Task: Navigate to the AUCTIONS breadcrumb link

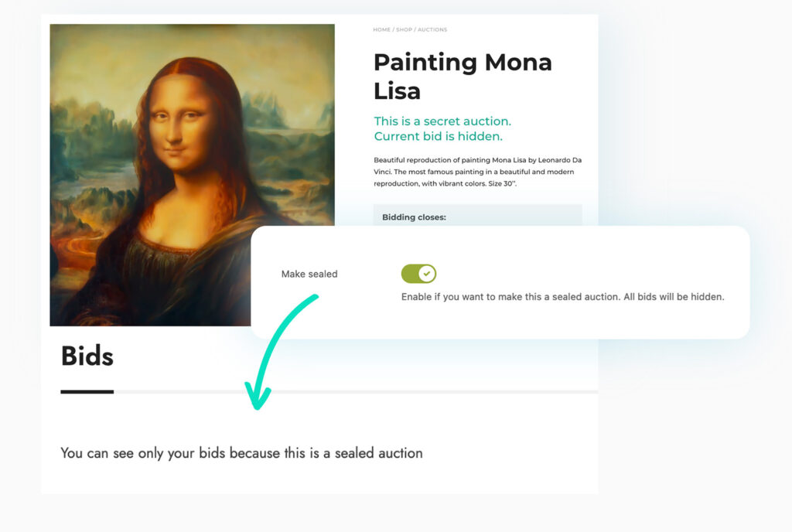Action: click(x=432, y=30)
